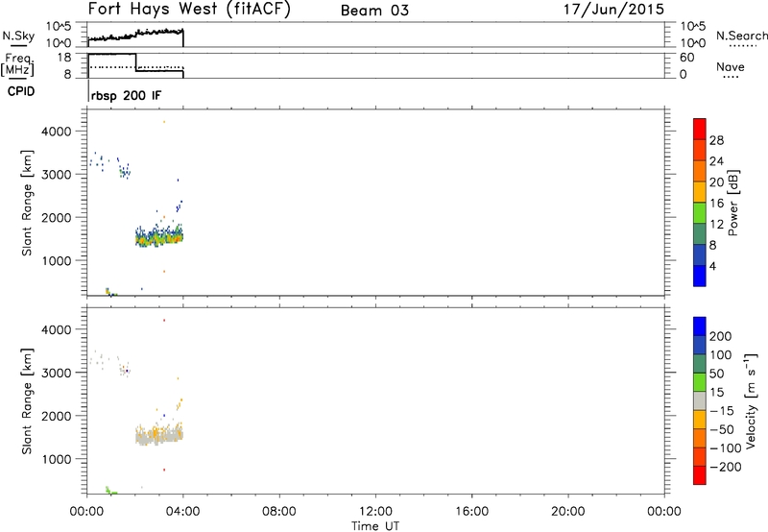Click the '20:00' time tick label

(x=568, y=512)
